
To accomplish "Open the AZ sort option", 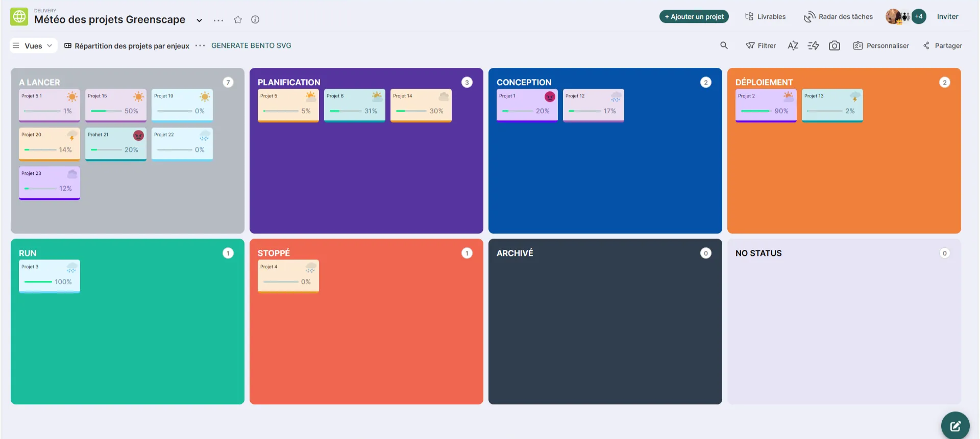I will [793, 46].
